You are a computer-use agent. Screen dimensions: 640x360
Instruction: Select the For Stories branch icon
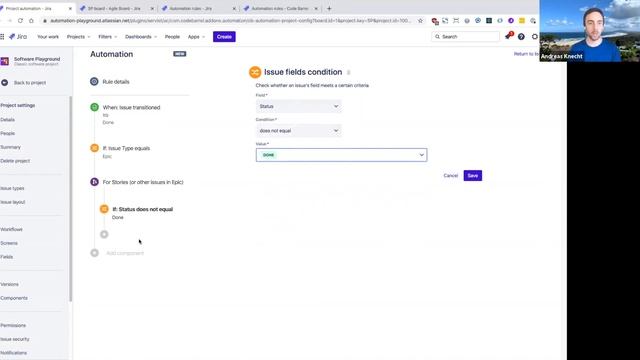click(94, 182)
